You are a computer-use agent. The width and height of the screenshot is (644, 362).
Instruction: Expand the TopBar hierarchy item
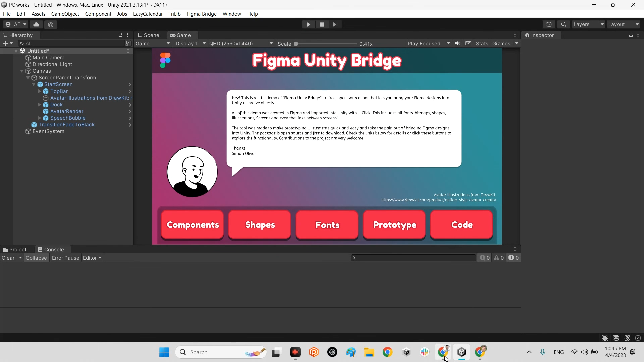tap(40, 91)
